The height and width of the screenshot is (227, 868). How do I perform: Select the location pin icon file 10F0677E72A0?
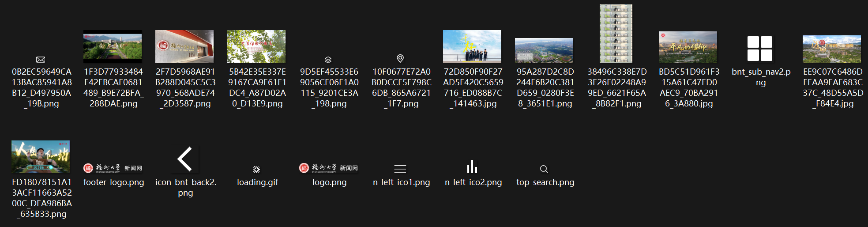pos(400,58)
